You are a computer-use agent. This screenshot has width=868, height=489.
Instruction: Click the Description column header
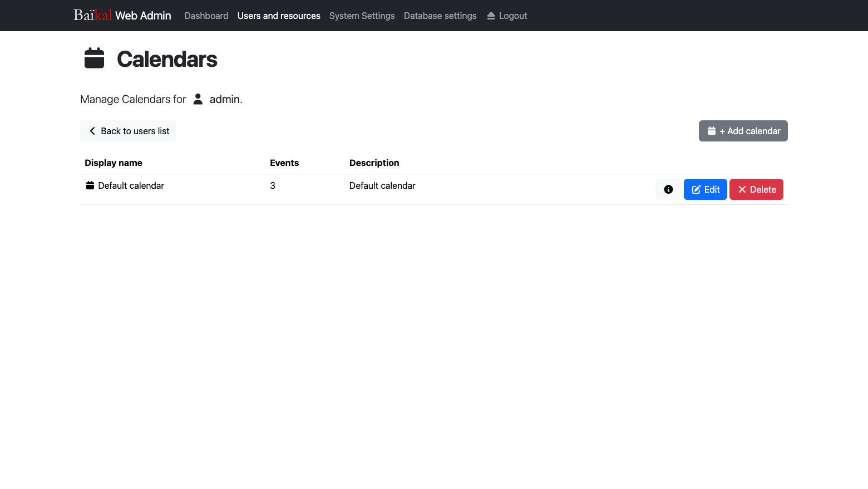[374, 163]
